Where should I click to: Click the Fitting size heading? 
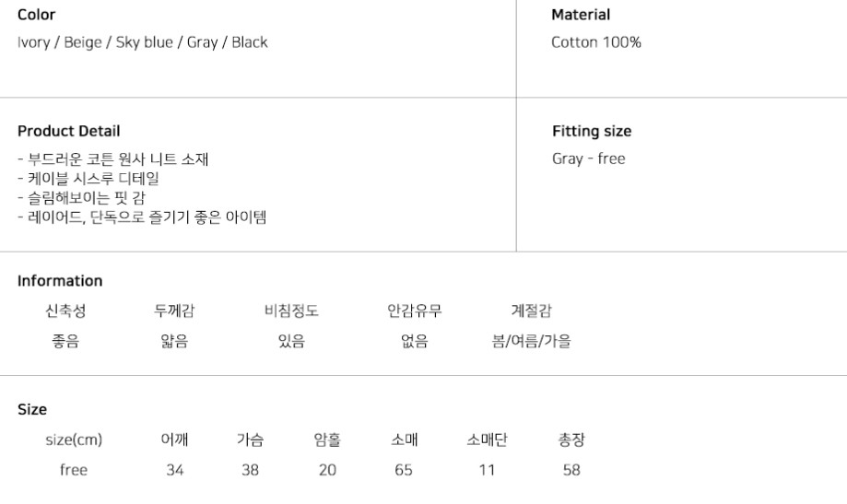[x=591, y=131]
